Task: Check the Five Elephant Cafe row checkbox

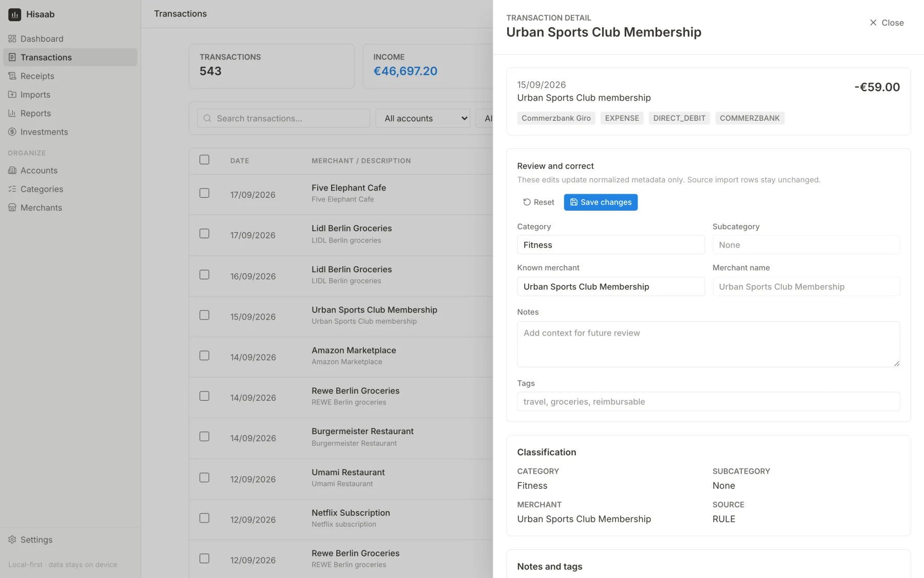Action: click(x=204, y=193)
